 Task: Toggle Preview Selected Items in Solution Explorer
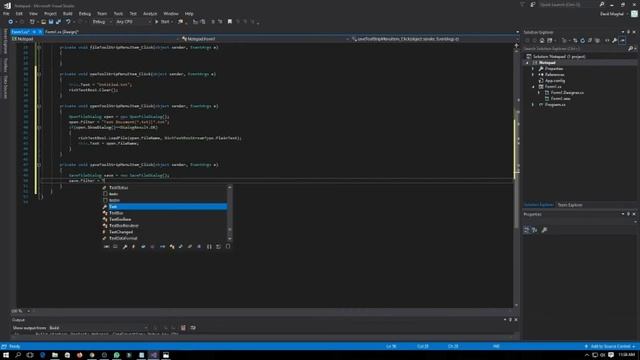[x=622, y=40]
